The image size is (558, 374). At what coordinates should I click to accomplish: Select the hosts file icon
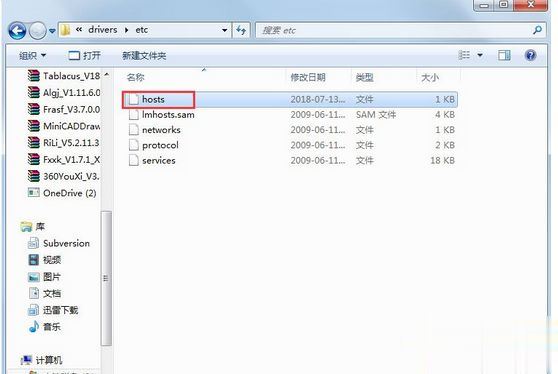[x=134, y=99]
